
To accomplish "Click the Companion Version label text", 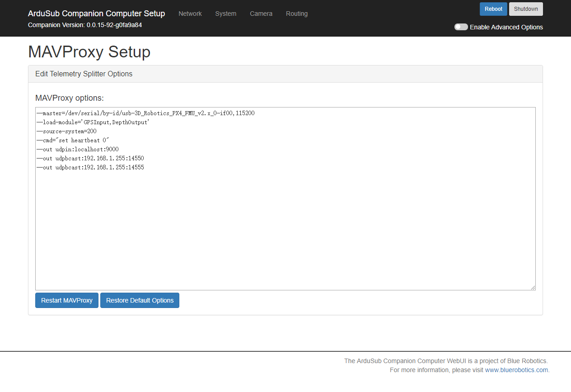I will click(85, 25).
